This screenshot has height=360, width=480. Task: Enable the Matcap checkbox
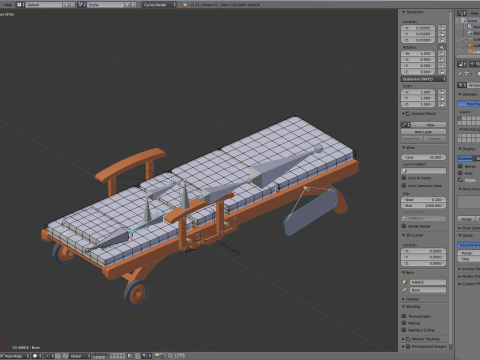[x=404, y=323]
